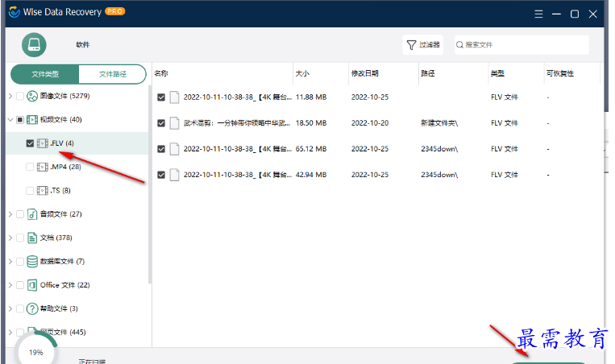Check the 文档 (378) checkbox
Image resolution: width=615 pixels, height=364 pixels.
click(x=20, y=238)
